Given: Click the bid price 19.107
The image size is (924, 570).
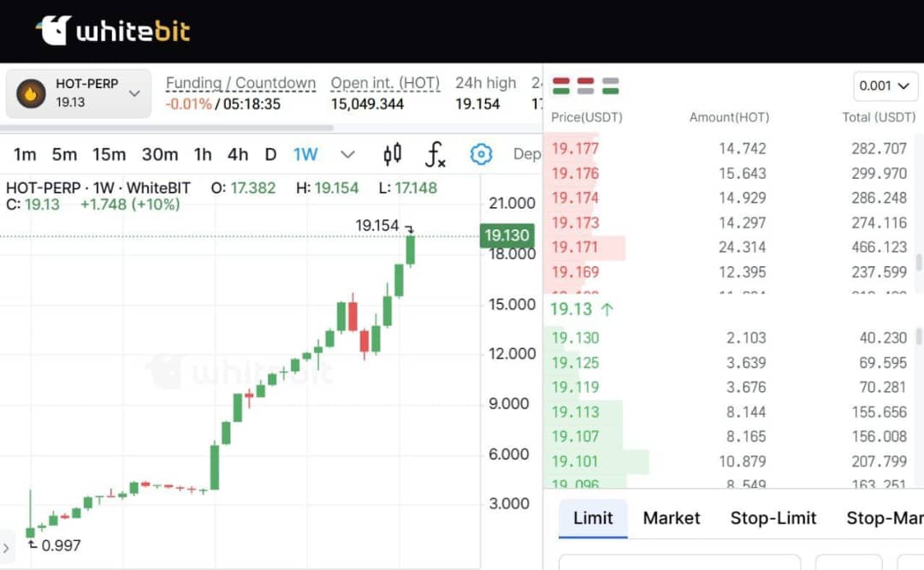Looking at the screenshot, I should [x=575, y=436].
